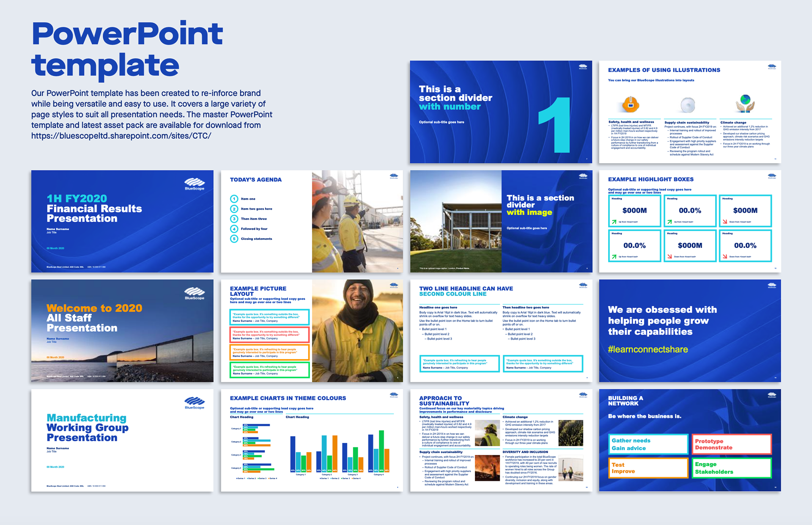Click the steel coil supply chain illustration
Image resolution: width=812 pixels, height=525 pixels.
click(688, 104)
